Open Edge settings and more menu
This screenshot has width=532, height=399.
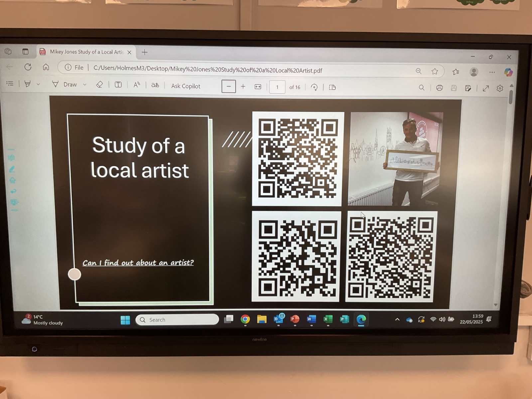(492, 72)
